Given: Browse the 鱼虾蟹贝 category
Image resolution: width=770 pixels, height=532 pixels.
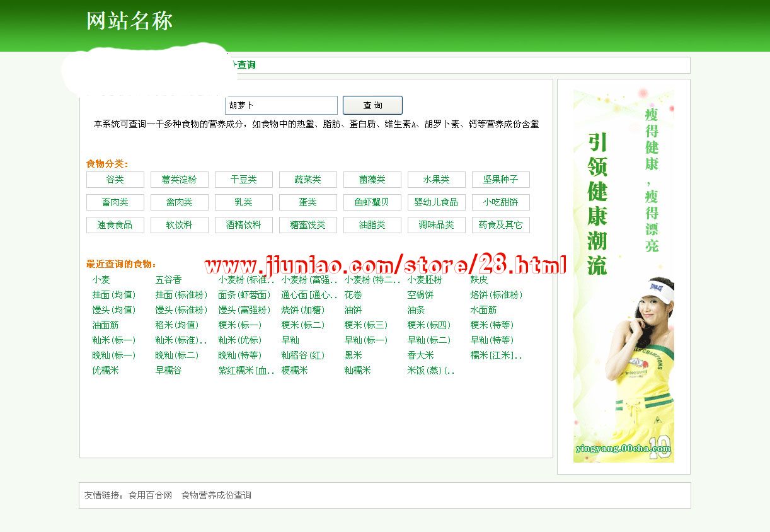Looking at the screenshot, I should click(x=372, y=202).
